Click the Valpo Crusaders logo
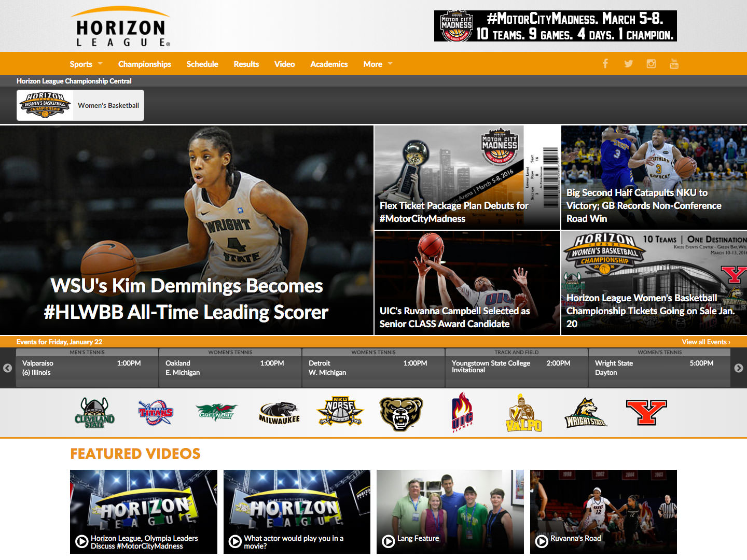The image size is (747, 560). (x=524, y=413)
